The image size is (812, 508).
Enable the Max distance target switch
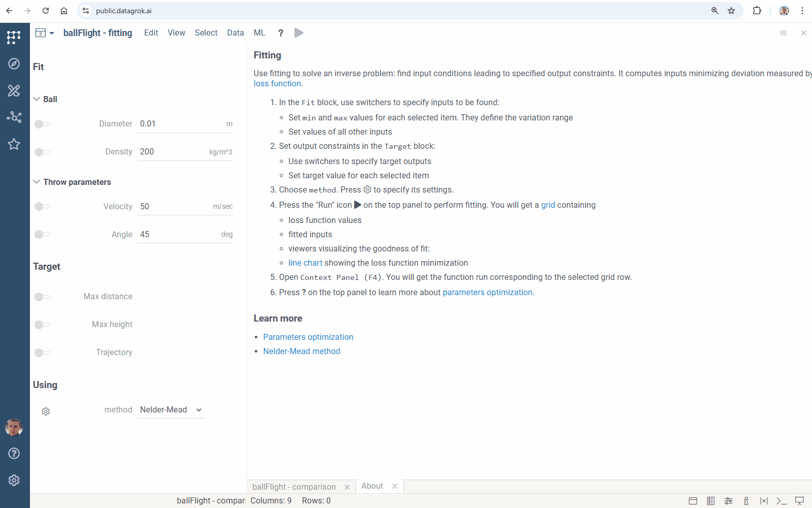(42, 297)
